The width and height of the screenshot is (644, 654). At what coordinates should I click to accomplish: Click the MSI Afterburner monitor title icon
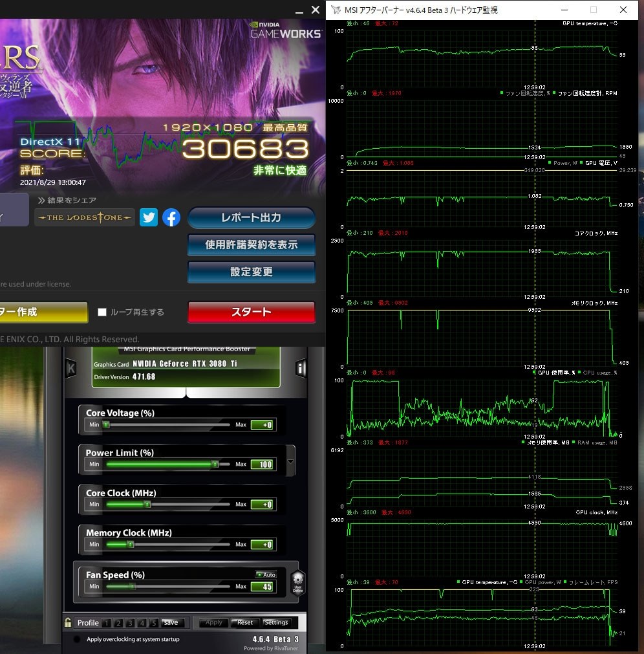(x=336, y=10)
